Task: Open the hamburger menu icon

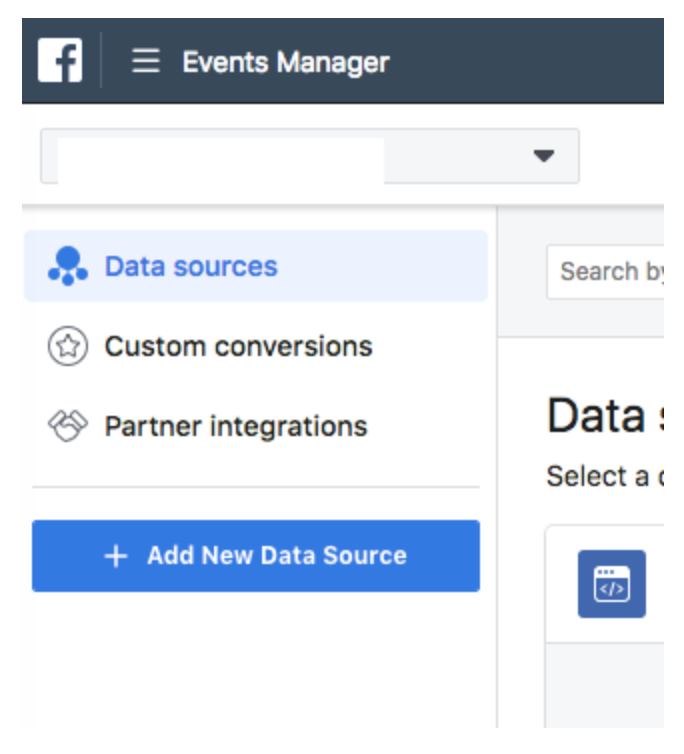Action: [146, 61]
